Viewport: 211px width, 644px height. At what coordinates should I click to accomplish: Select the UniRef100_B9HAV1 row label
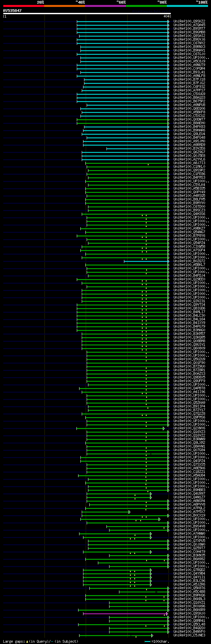(x=189, y=51)
